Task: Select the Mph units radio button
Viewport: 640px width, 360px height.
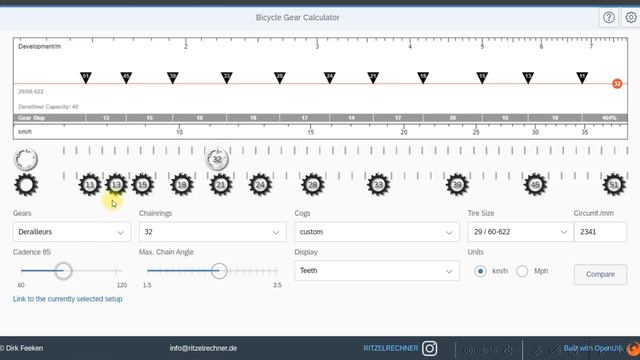Action: [x=522, y=271]
